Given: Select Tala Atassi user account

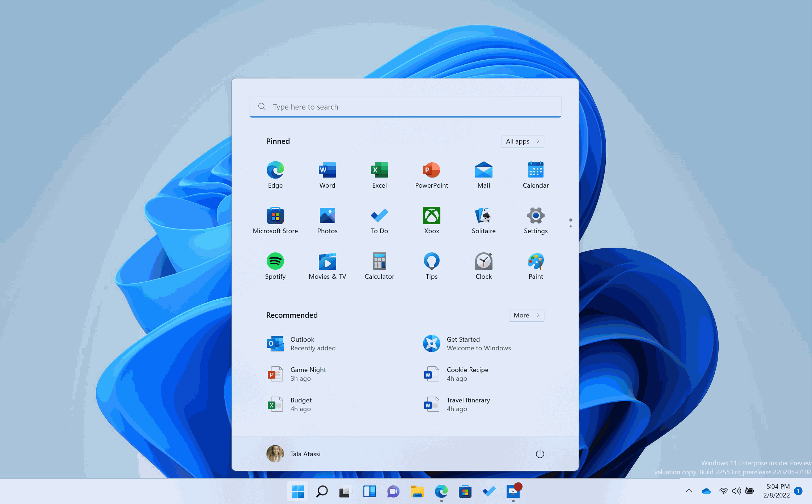Looking at the screenshot, I should click(296, 453).
